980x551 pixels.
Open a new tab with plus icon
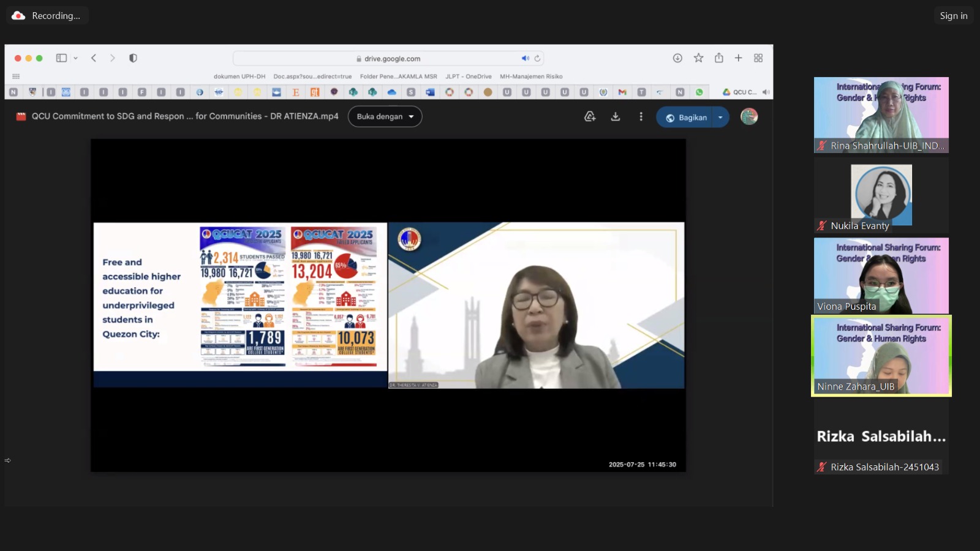tap(739, 58)
